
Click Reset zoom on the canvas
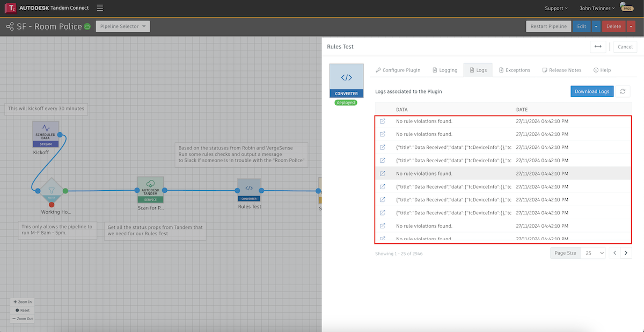(23, 310)
